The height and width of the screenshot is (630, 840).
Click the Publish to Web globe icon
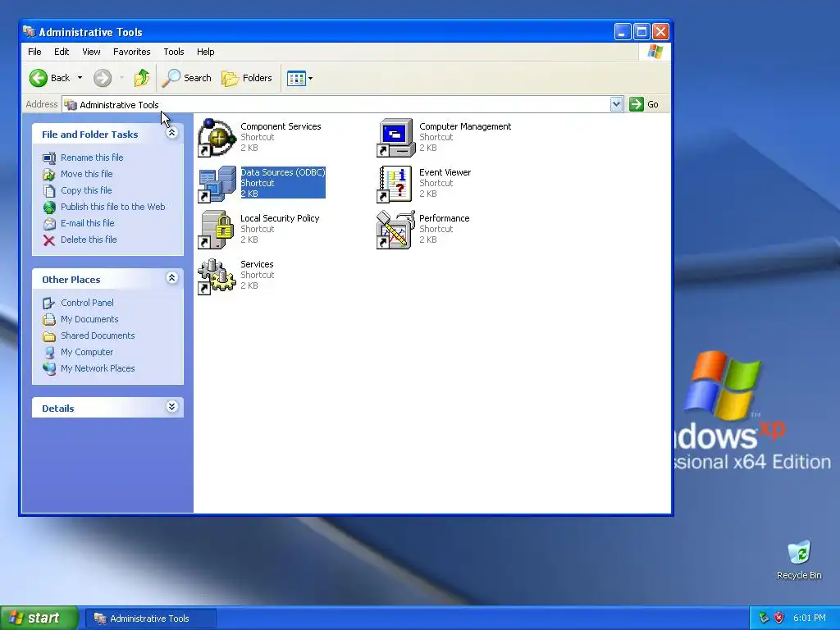tap(48, 207)
